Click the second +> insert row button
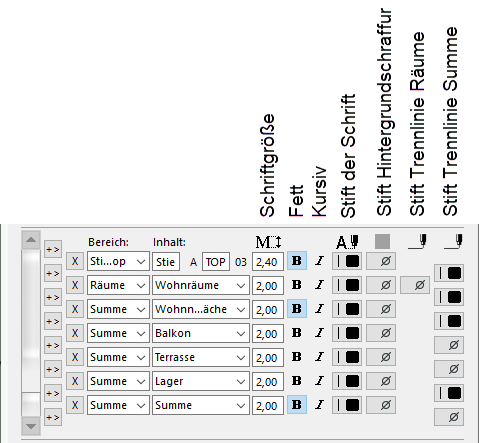 coord(53,273)
